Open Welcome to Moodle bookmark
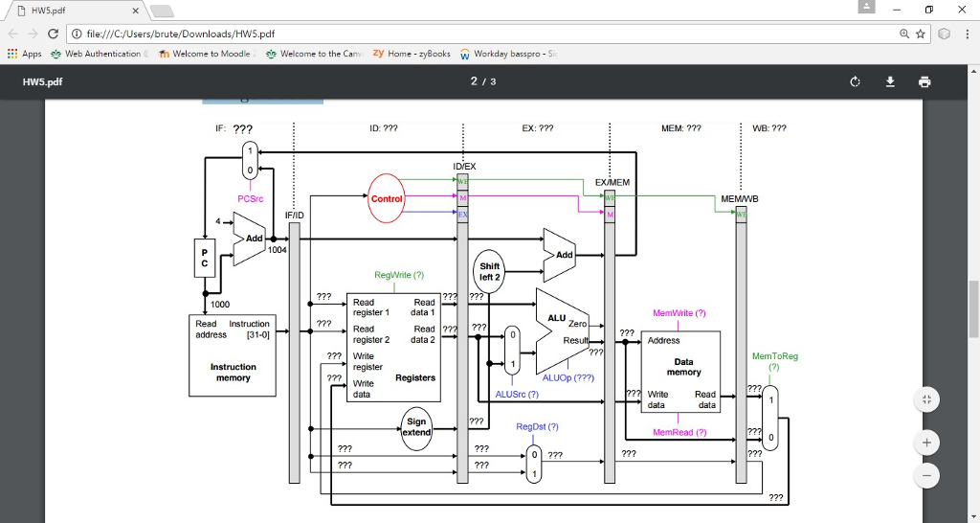The height and width of the screenshot is (523, 980). [208, 54]
